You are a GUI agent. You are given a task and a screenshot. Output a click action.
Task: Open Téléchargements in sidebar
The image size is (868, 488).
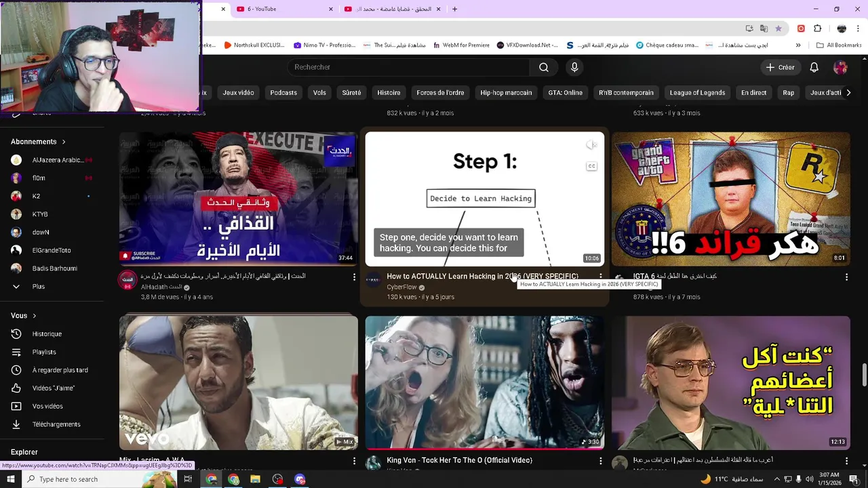point(56,424)
